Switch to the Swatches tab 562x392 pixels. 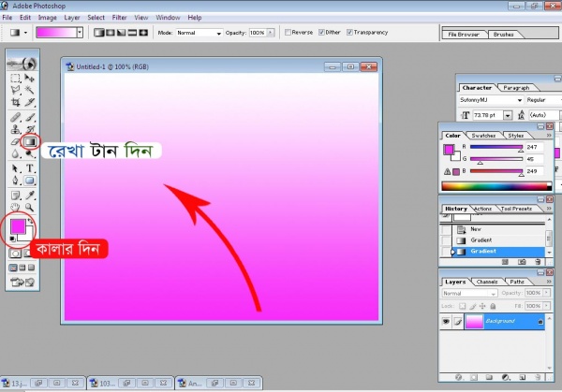coord(483,136)
